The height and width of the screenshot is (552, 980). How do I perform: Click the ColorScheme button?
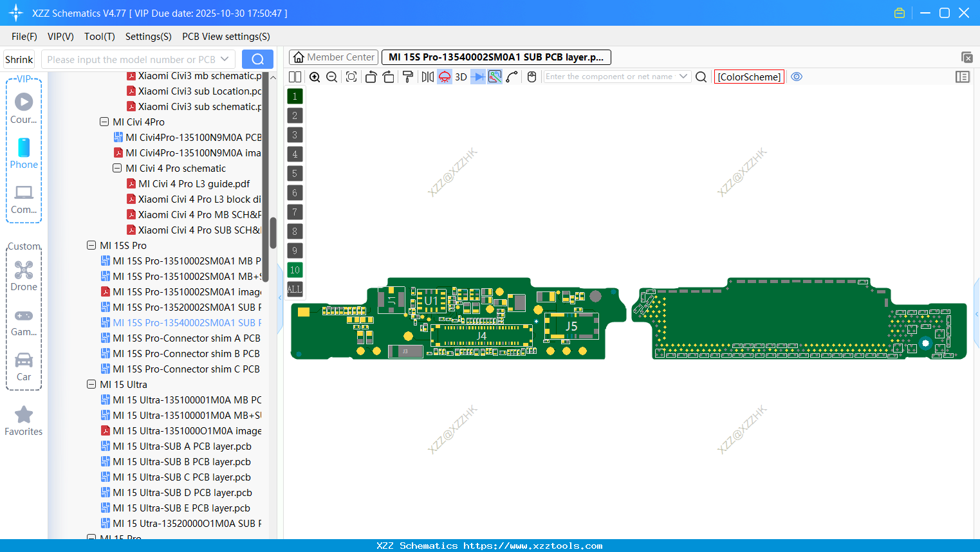coord(749,77)
